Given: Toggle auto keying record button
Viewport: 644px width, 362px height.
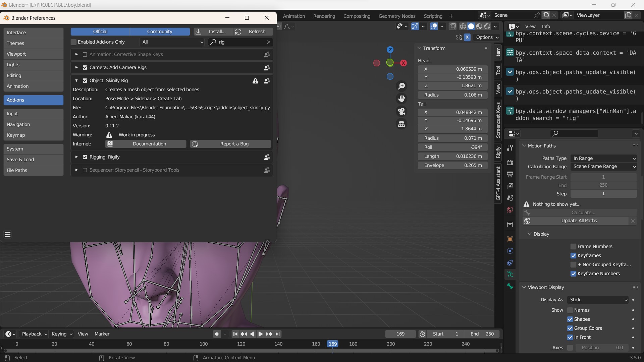Looking at the screenshot, I should coord(217,334).
